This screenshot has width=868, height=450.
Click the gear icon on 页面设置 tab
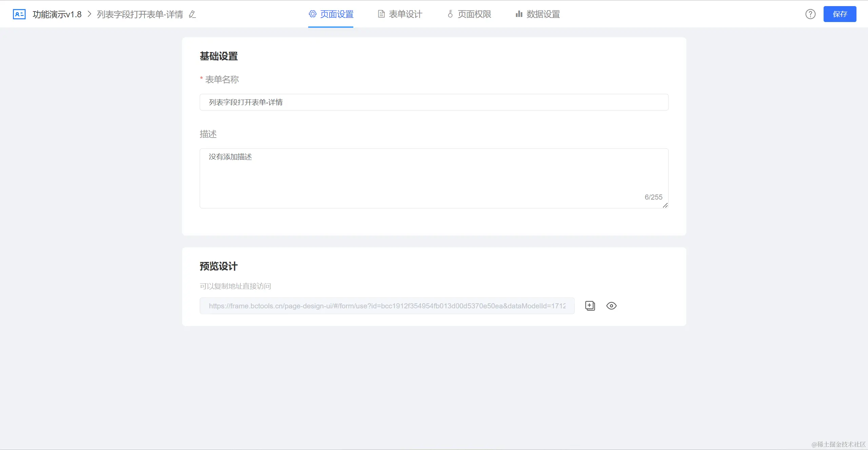pyautogui.click(x=312, y=14)
